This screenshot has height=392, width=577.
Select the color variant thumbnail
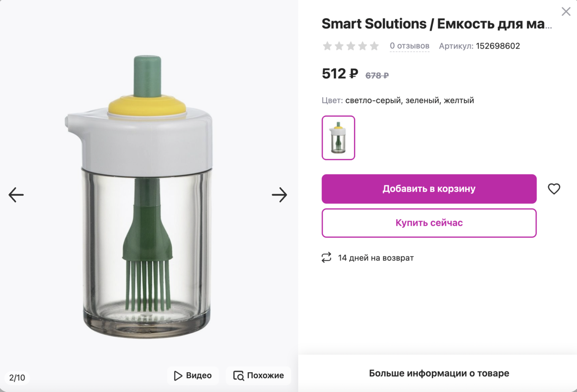339,138
